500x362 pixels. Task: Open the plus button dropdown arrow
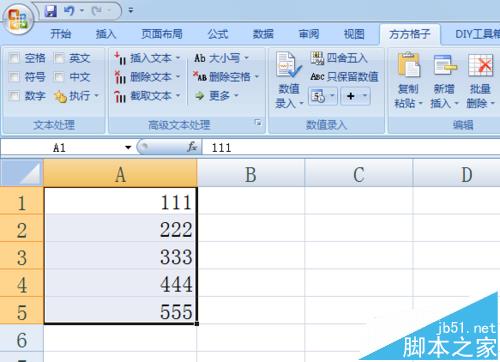tap(365, 96)
